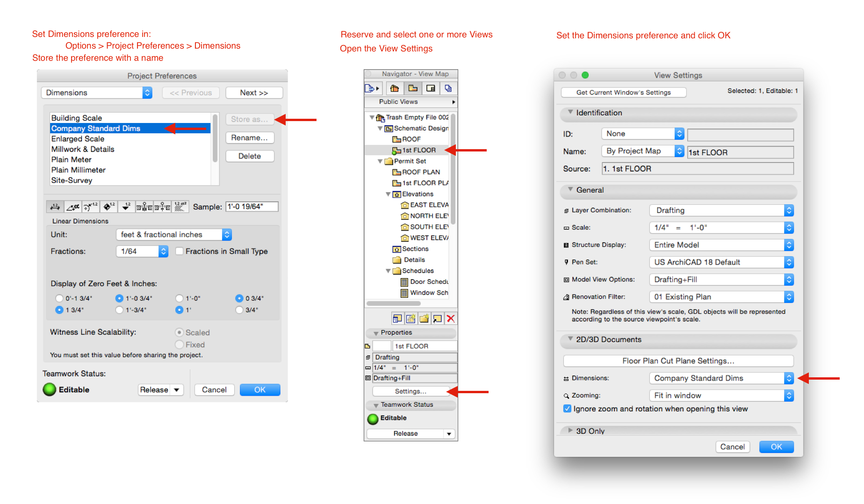
Task: Switch to the Layout Book tab in Navigator
Action: coord(431,88)
